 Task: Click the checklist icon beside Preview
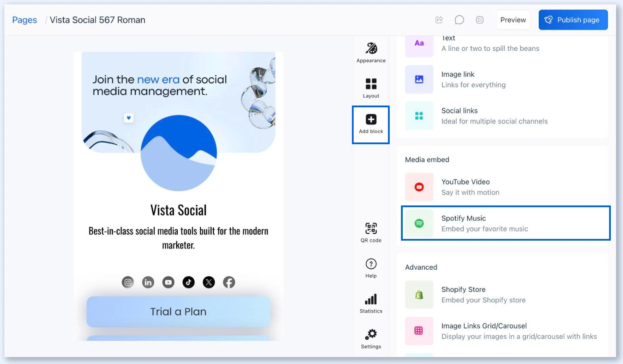point(480,20)
